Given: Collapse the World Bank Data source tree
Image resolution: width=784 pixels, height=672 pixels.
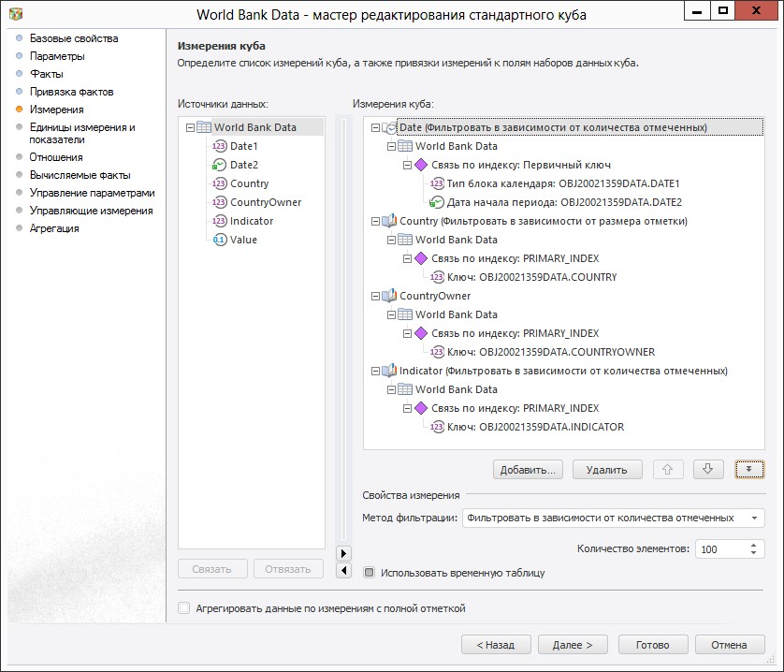Looking at the screenshot, I should 190,127.
